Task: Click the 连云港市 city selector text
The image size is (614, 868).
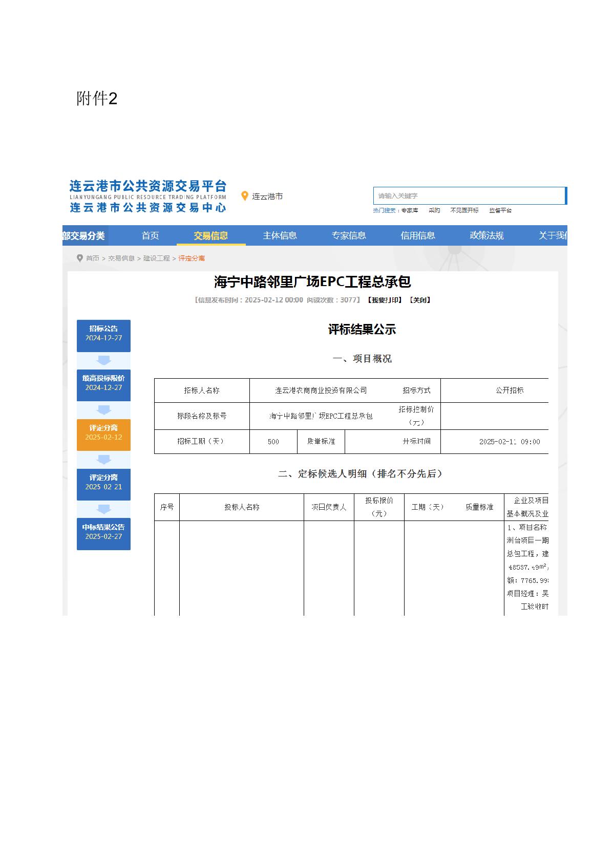Action: pyautogui.click(x=267, y=197)
